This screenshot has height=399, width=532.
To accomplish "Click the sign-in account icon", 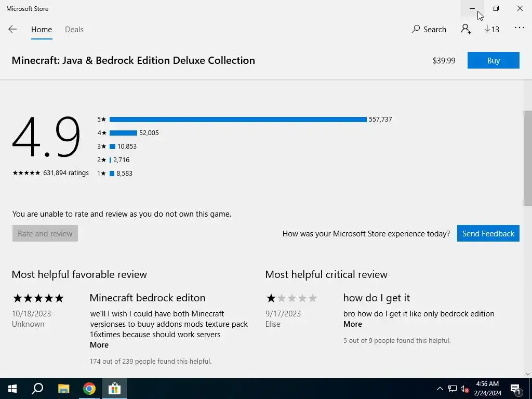I will (466, 29).
